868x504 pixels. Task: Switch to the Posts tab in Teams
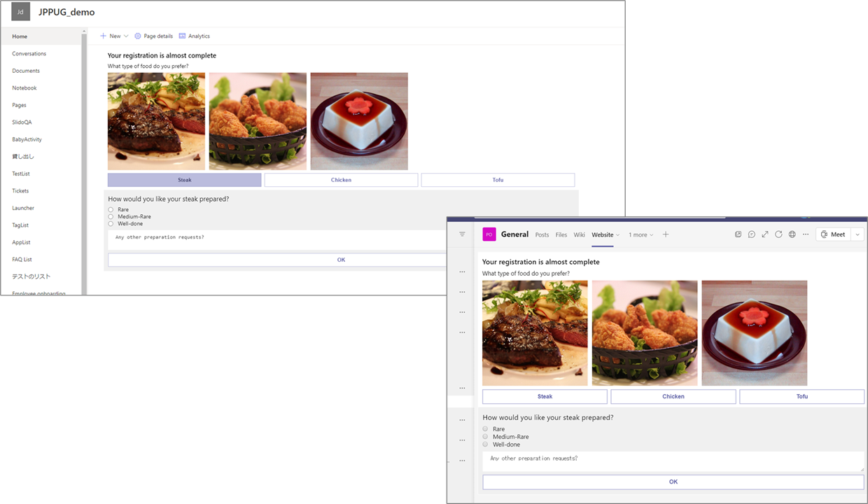pyautogui.click(x=542, y=235)
